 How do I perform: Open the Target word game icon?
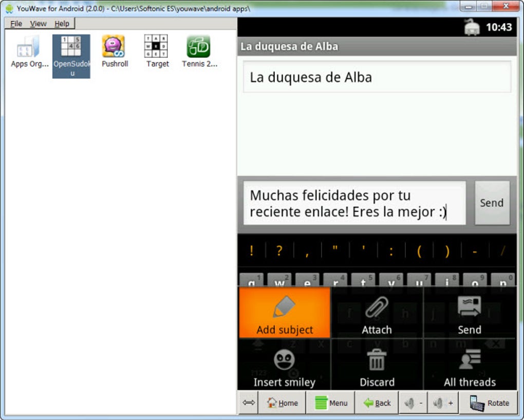coord(156,51)
